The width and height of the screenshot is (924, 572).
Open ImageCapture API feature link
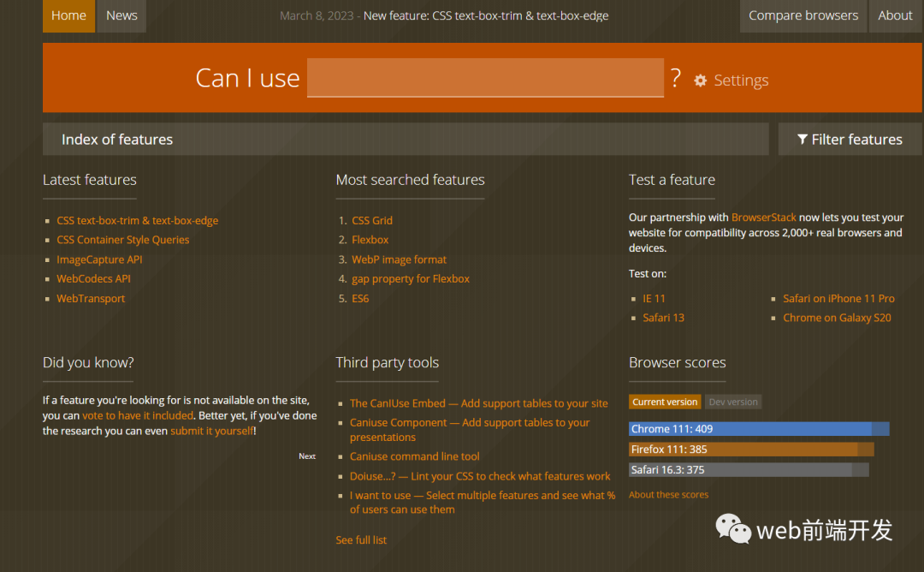[x=99, y=259]
